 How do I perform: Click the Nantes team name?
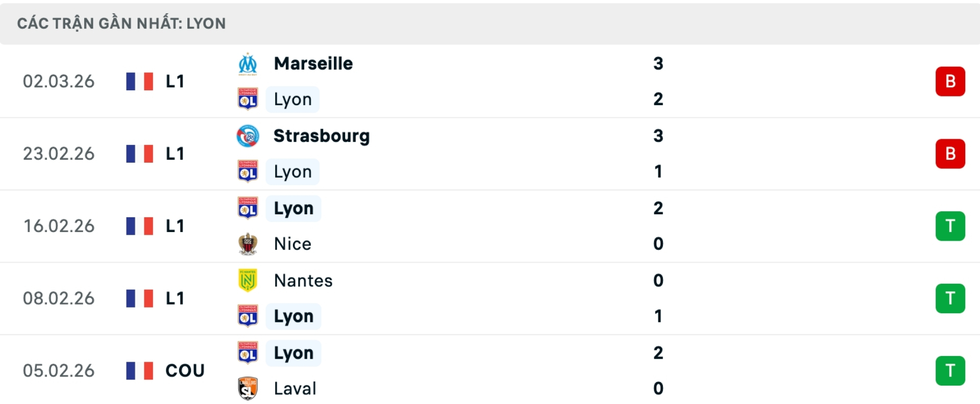click(303, 280)
